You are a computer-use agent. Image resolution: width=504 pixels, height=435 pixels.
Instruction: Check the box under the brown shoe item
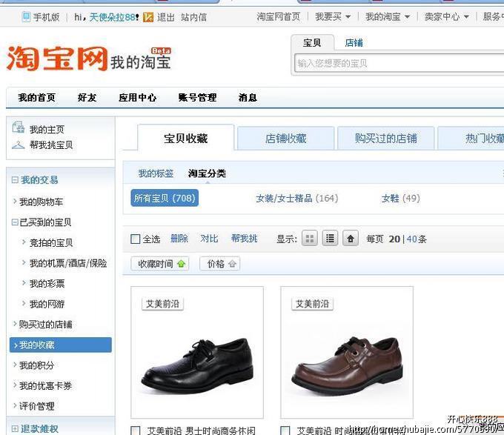coord(285,430)
